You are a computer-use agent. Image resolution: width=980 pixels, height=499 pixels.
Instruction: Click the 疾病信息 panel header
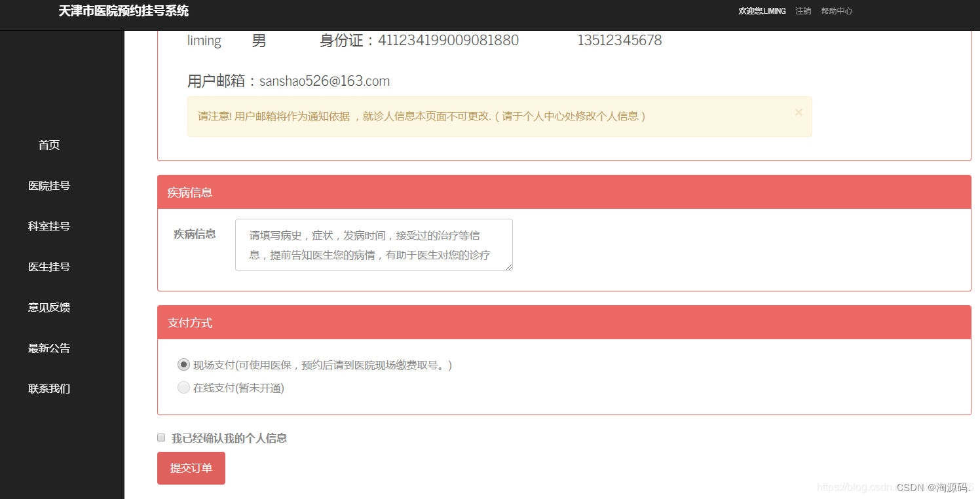[x=564, y=192]
